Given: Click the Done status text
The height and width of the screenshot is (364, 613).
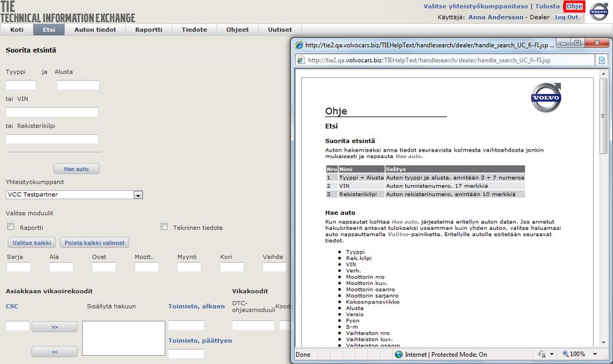Looking at the screenshot, I should (303, 354).
